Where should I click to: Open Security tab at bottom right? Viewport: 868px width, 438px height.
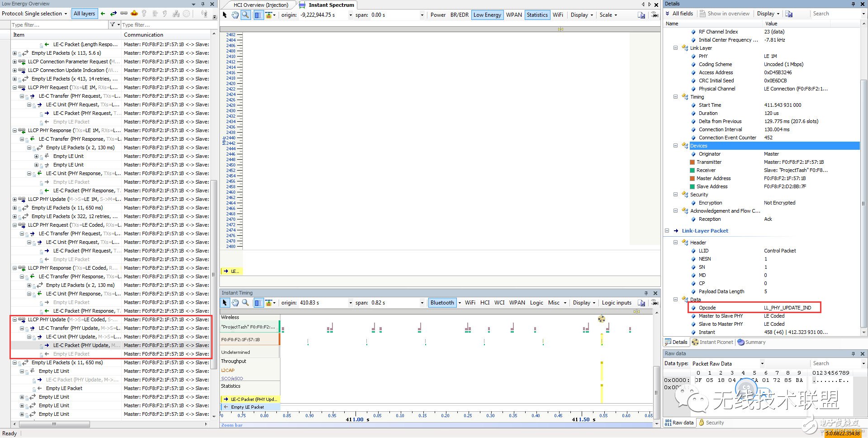pyautogui.click(x=711, y=423)
